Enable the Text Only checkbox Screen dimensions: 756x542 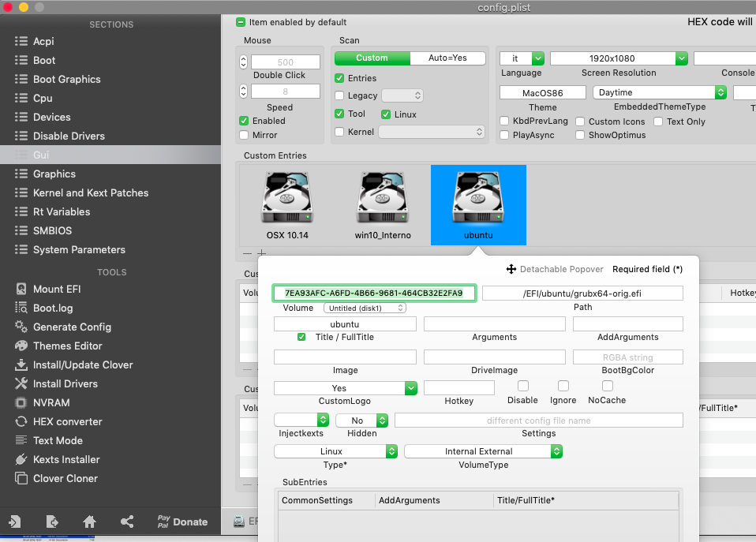658,121
